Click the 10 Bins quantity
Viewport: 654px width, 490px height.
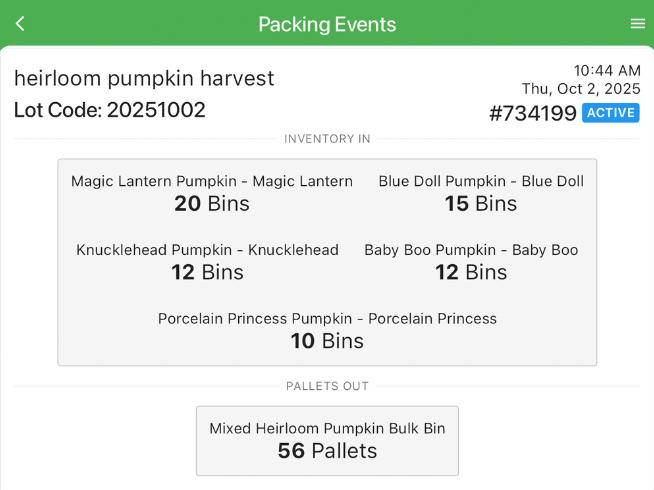coord(327,341)
